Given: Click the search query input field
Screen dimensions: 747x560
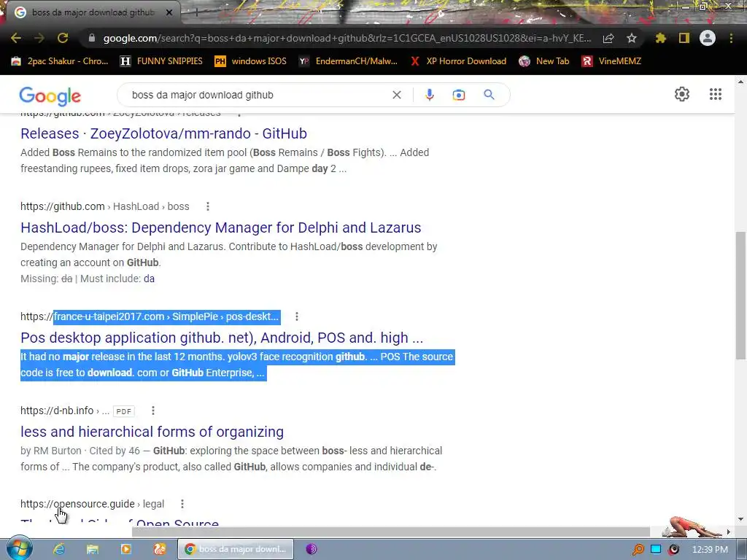Looking at the screenshot, I should 258,95.
